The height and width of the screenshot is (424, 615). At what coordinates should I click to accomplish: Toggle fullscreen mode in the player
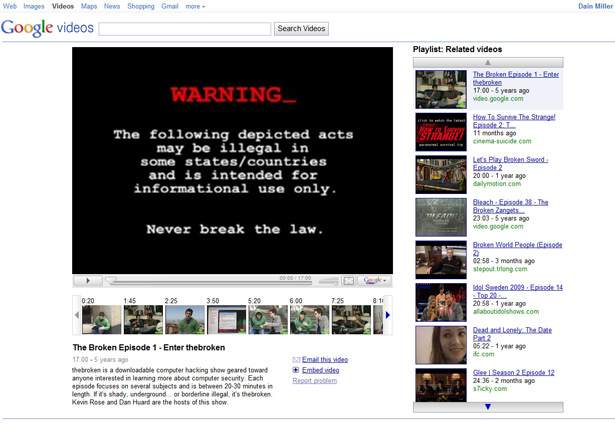pos(348,281)
